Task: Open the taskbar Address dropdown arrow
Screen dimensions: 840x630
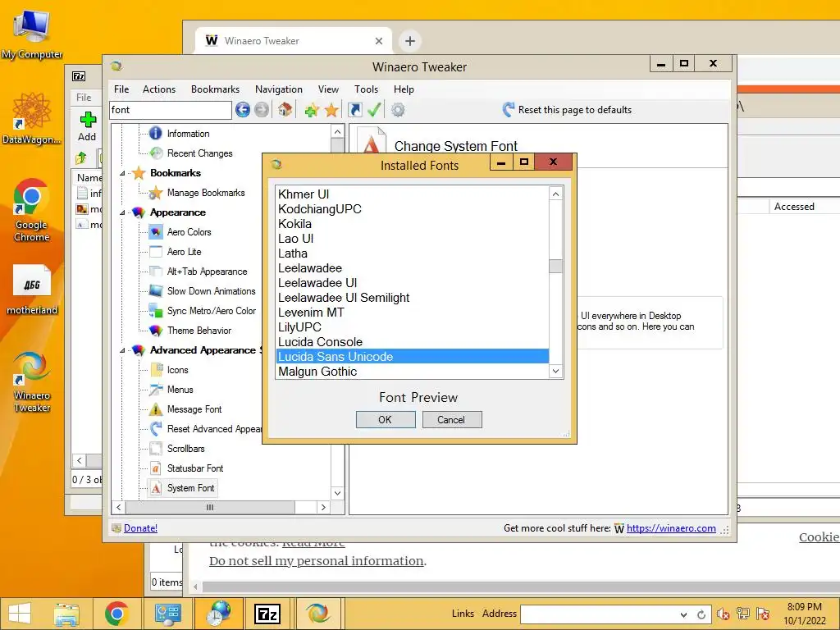Action: click(x=683, y=614)
